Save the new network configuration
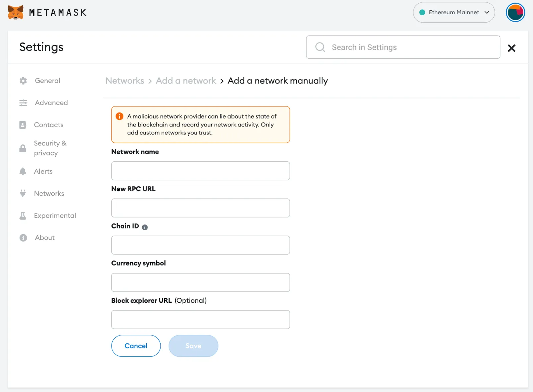533x392 pixels. [x=193, y=346]
